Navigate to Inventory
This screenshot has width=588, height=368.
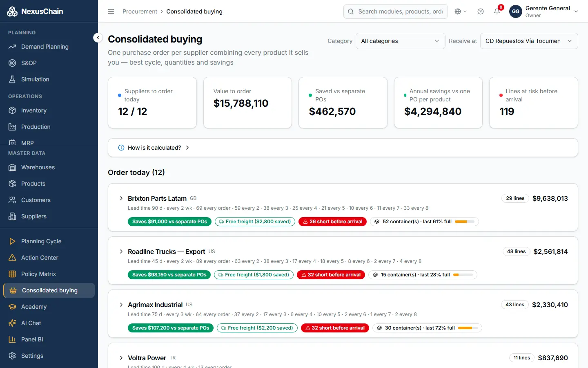tap(49, 110)
